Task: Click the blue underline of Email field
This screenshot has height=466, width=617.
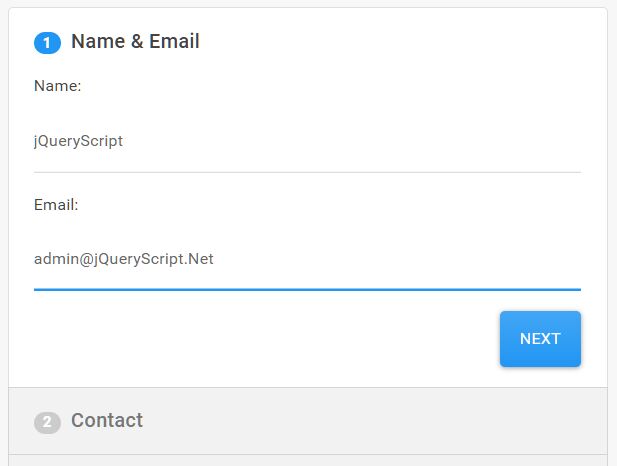Action: coord(307,290)
